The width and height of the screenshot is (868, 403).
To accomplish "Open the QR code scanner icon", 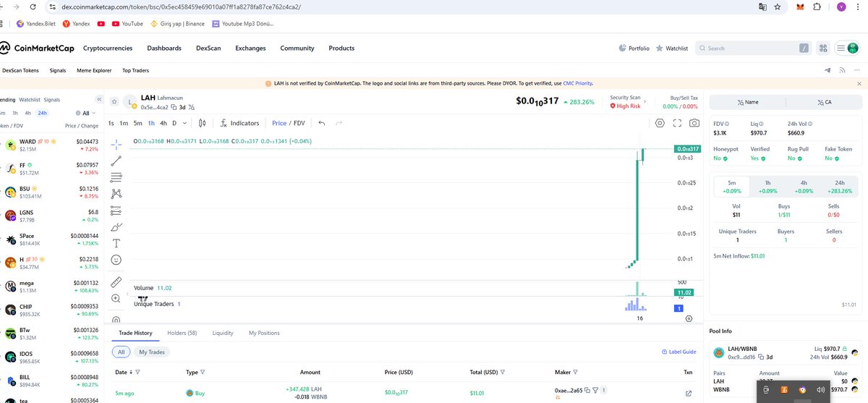I will [x=823, y=48].
